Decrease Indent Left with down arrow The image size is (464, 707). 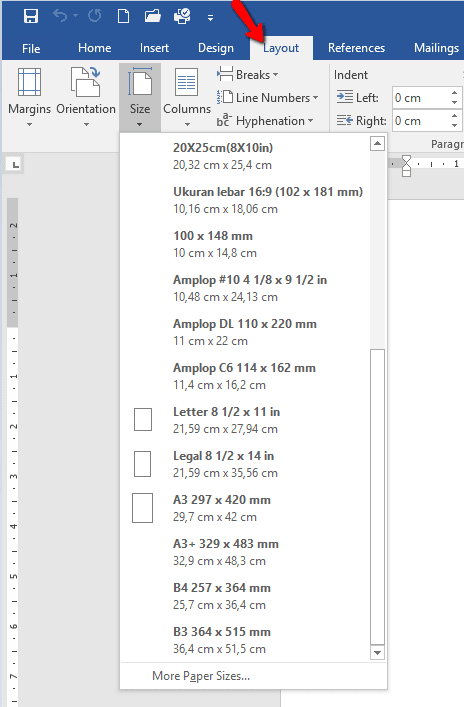455,103
